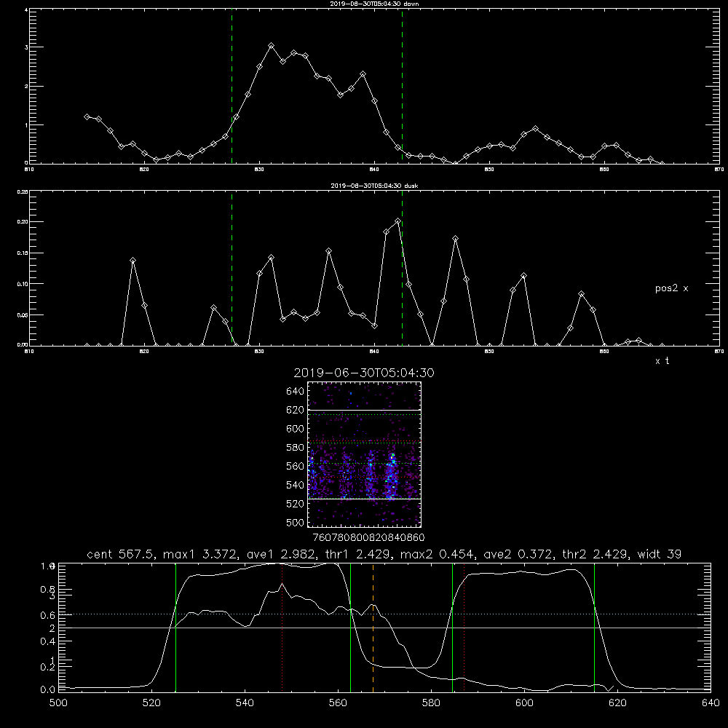Screen dimensions: 728x728
Task: Click the right green dashed line in dawn plot
Action: click(402, 86)
